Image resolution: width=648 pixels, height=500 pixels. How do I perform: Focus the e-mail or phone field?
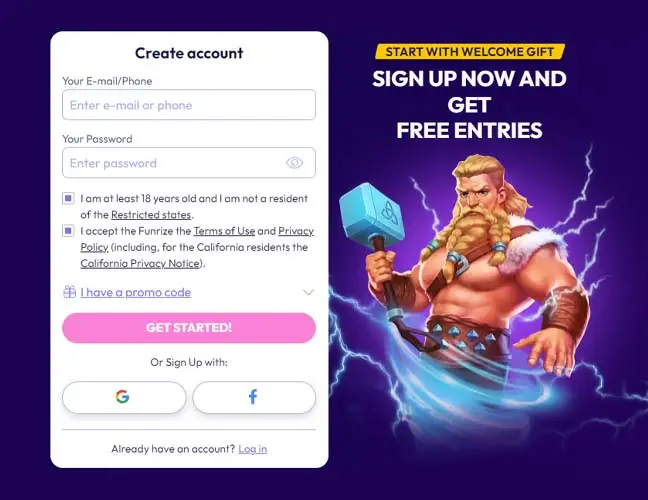tap(189, 105)
